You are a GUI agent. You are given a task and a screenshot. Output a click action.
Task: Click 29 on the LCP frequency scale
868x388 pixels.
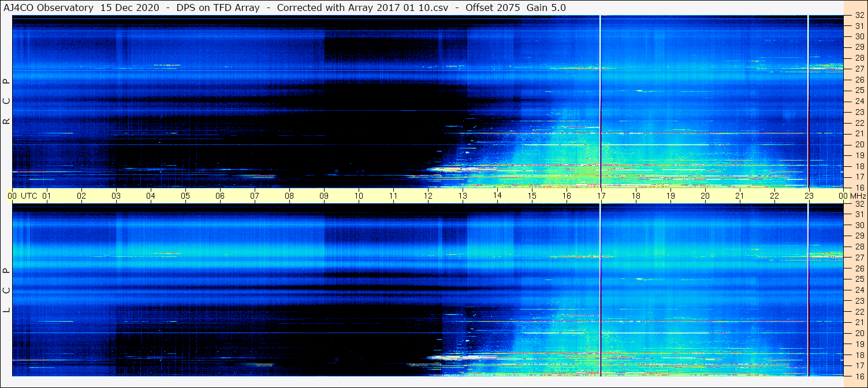(x=859, y=236)
